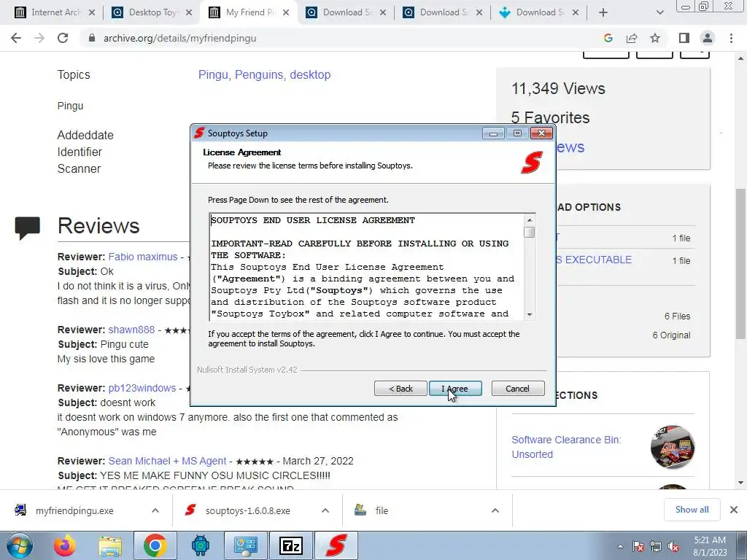747x560 pixels.
Task: Click the Reviews speech bubble icon
Action: coord(27,227)
